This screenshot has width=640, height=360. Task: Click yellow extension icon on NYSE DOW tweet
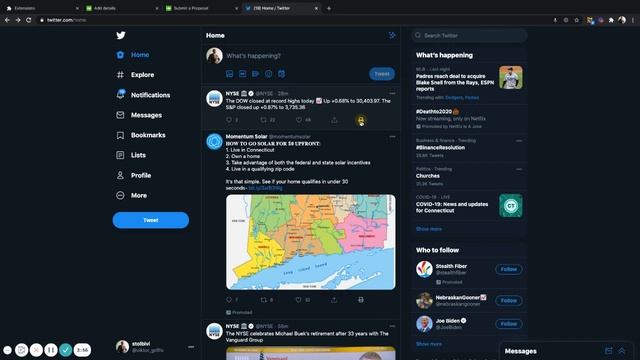tap(361, 120)
